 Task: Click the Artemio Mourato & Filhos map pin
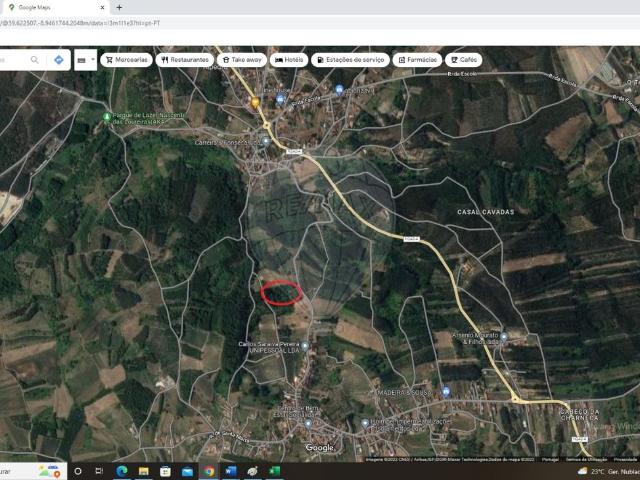click(x=502, y=336)
